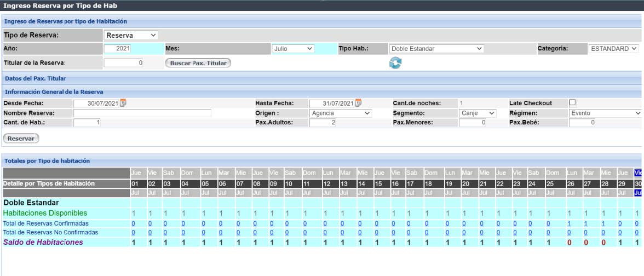Open calendar picker beside Desde Fecha
The height and width of the screenshot is (276, 644).
(123, 103)
